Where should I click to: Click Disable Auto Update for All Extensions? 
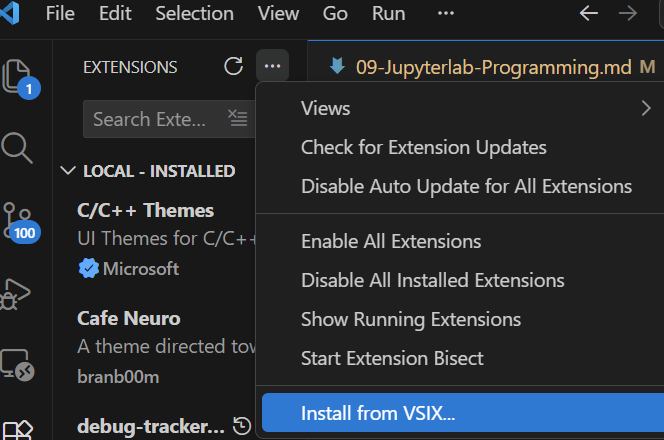coord(466,186)
